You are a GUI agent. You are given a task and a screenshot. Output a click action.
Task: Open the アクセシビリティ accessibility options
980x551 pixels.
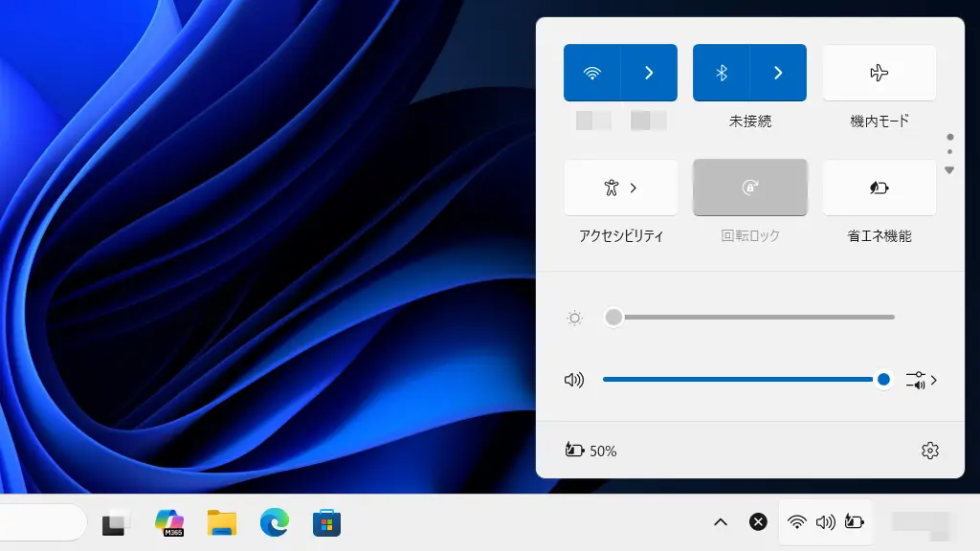tap(620, 187)
